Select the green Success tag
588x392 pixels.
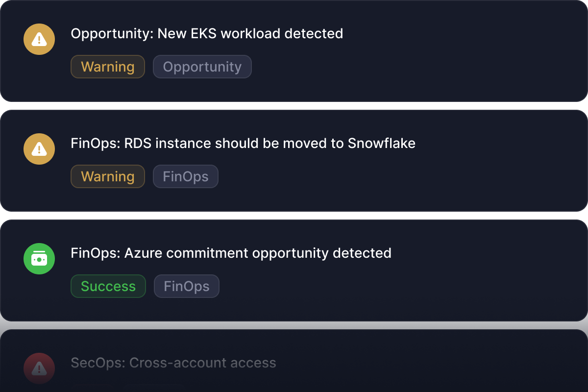108,286
